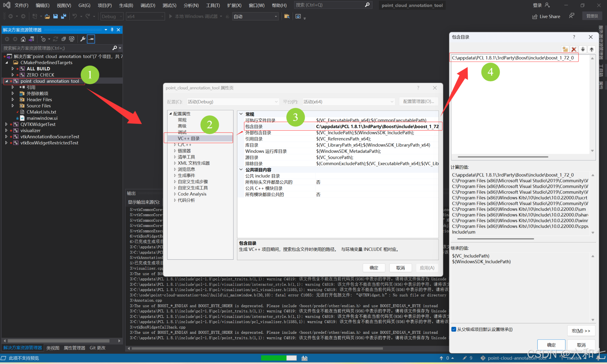Pin the Solution Explorer panel

point(112,30)
